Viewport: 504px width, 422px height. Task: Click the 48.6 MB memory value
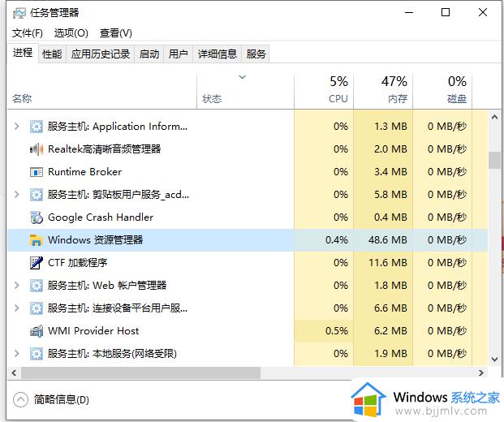(388, 240)
